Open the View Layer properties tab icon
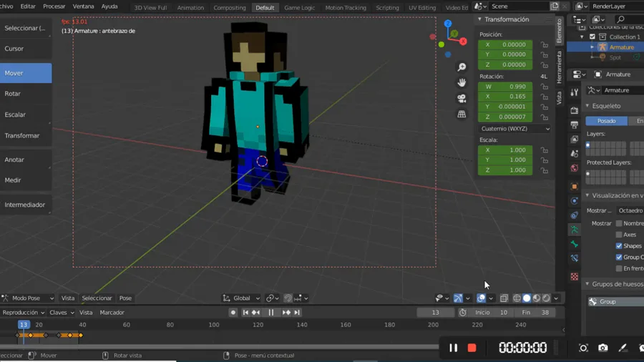 pyautogui.click(x=575, y=139)
